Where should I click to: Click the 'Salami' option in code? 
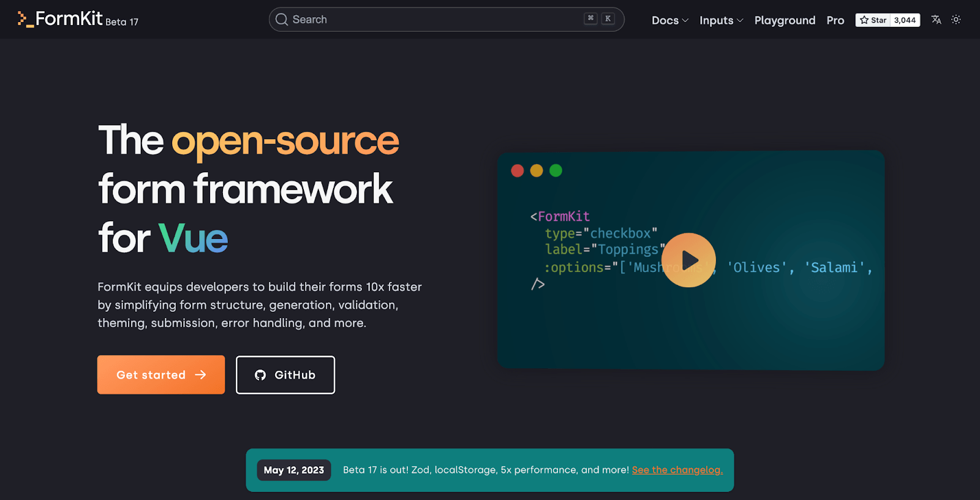coord(834,268)
